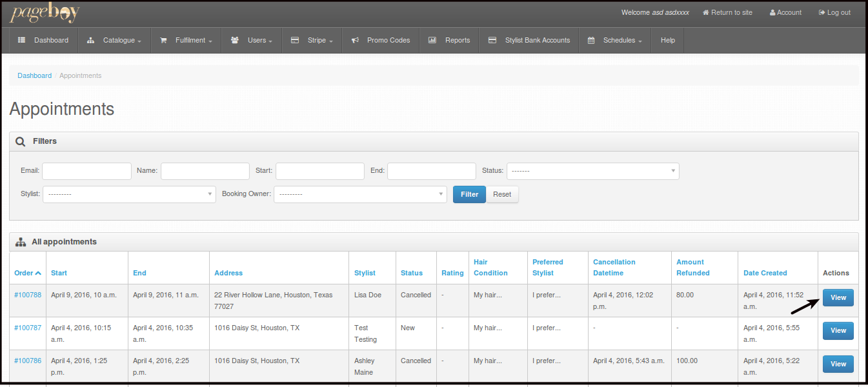The width and height of the screenshot is (868, 387).
Task: Go to Dashboard in the navbar
Action: [43, 40]
